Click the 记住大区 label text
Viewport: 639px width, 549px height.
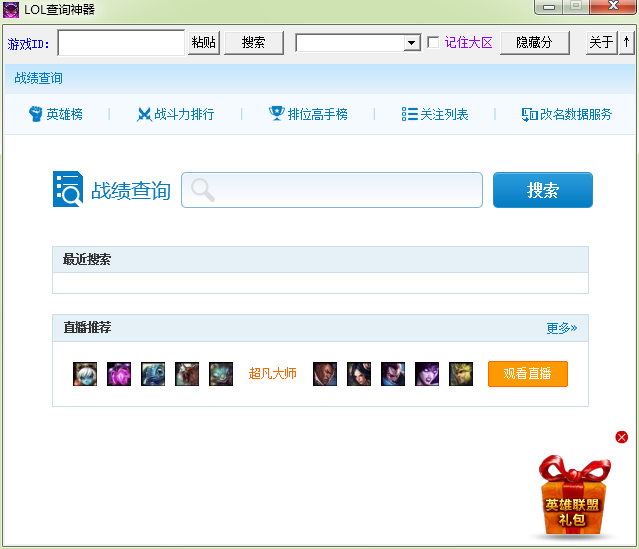pyautogui.click(x=469, y=42)
